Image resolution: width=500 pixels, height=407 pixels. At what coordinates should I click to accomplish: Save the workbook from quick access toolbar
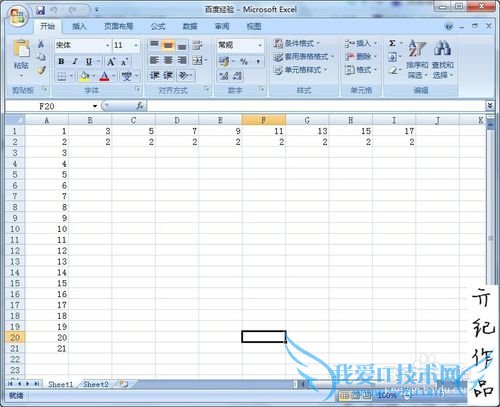coord(41,10)
